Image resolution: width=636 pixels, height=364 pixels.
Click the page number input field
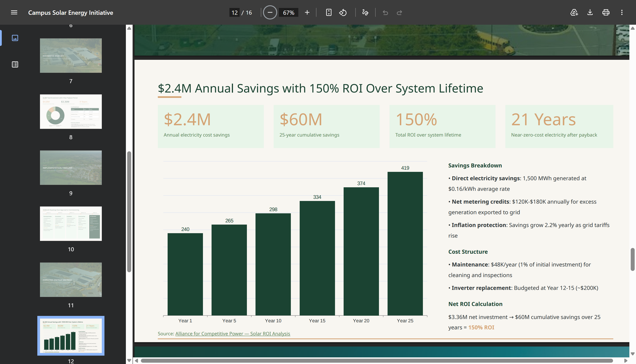[235, 13]
